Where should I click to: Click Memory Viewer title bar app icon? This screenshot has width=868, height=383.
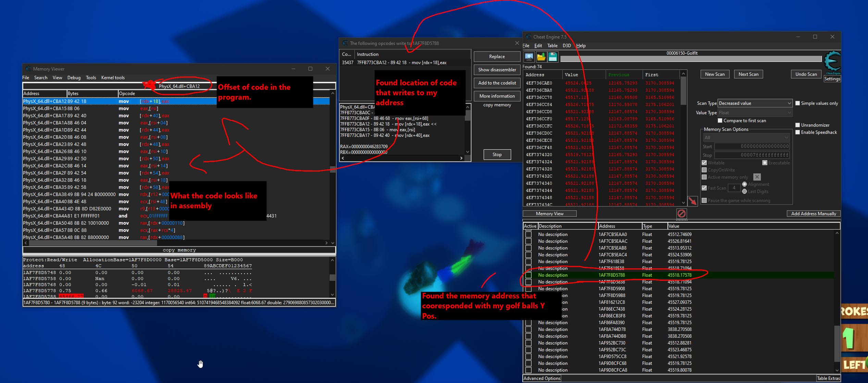click(28, 69)
